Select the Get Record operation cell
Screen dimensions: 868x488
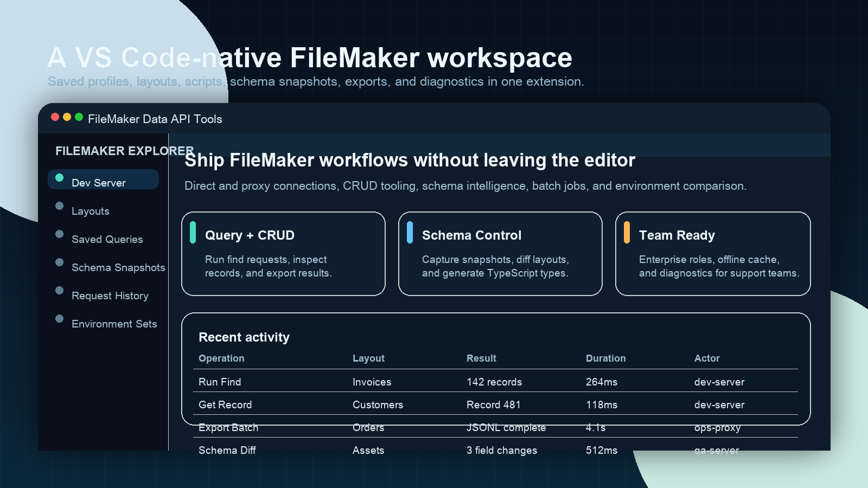point(225,405)
